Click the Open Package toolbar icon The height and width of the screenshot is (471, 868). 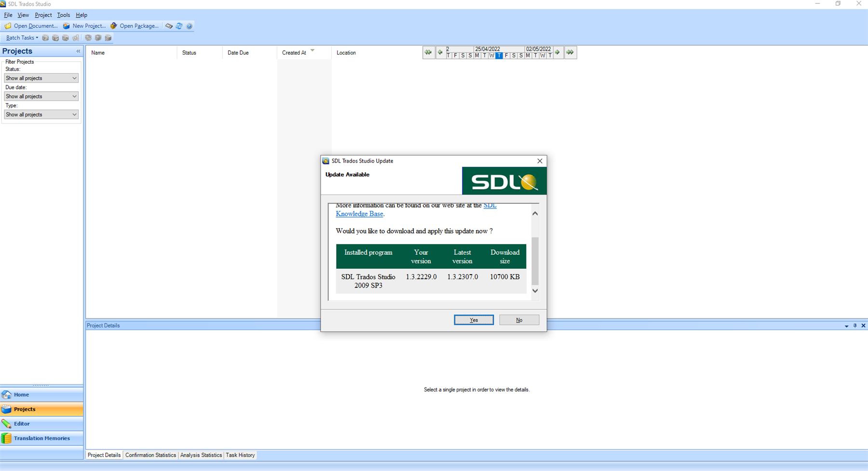[114, 26]
